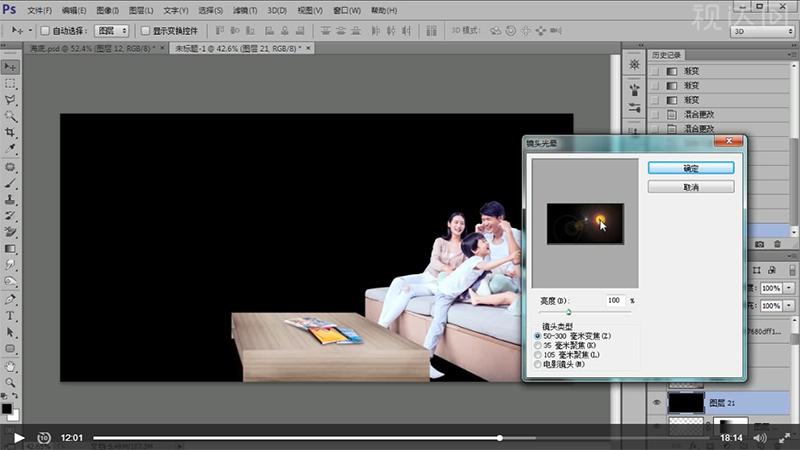Select the Lasso tool
This screenshot has height=450, width=800.
10,100
